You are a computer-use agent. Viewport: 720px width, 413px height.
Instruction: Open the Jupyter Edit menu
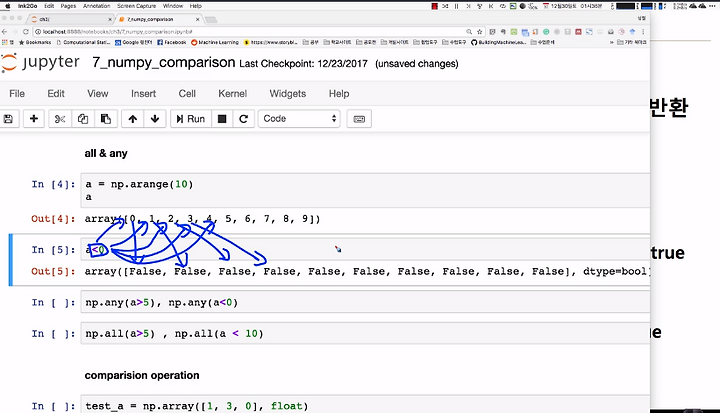(56, 94)
